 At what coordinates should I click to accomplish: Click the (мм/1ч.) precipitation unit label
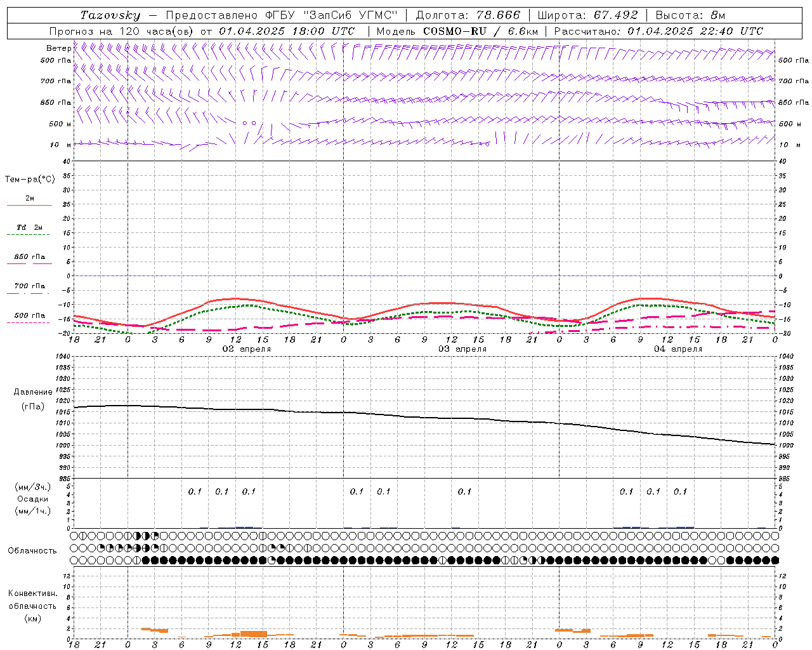pyautogui.click(x=33, y=511)
